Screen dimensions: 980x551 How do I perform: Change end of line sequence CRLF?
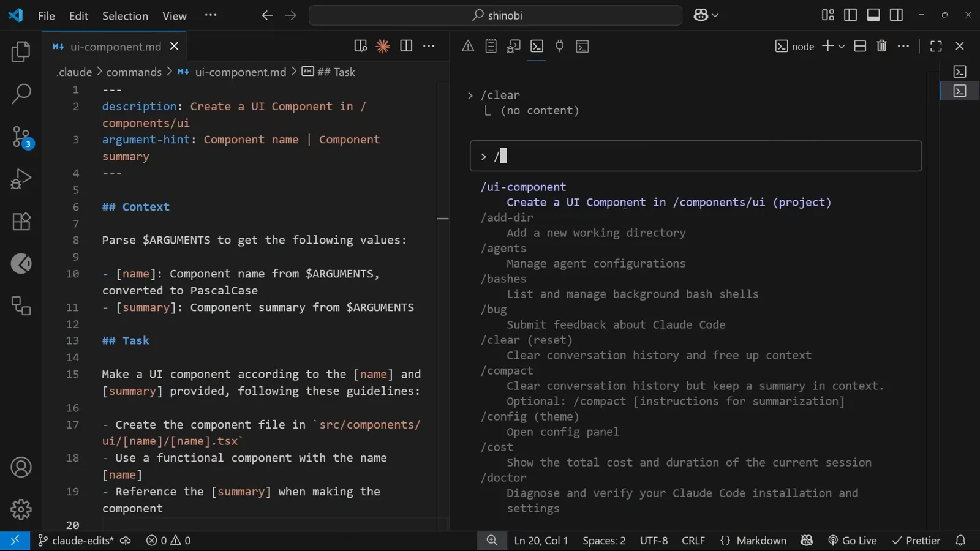coord(693,541)
